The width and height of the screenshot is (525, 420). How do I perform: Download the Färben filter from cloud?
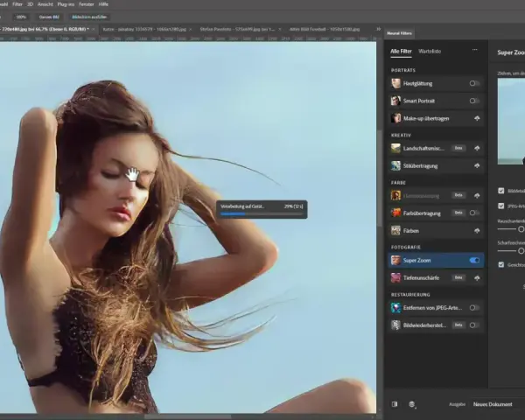pyautogui.click(x=477, y=231)
